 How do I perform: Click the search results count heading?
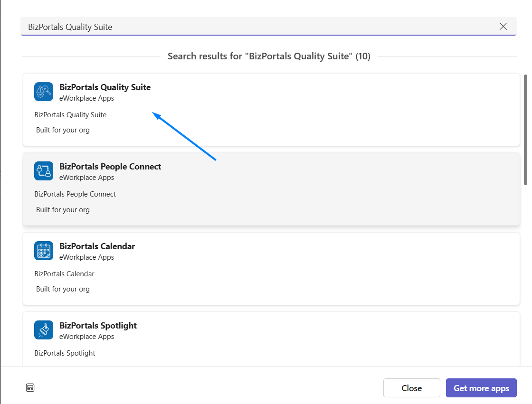pyautogui.click(x=269, y=56)
